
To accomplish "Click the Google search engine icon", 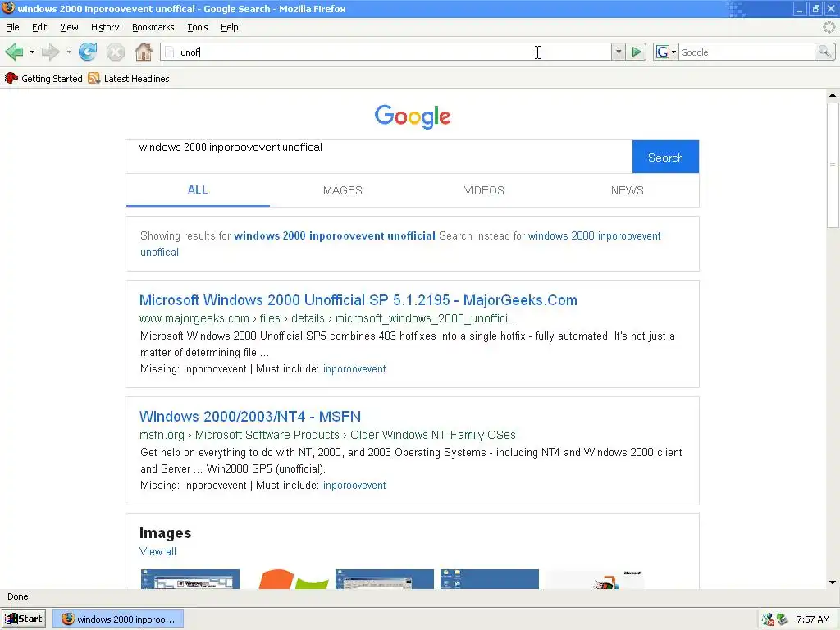I will (662, 52).
